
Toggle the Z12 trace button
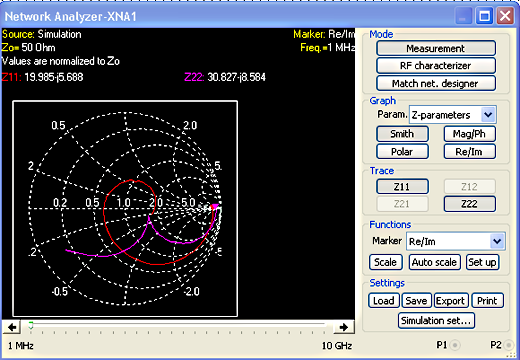(x=469, y=186)
